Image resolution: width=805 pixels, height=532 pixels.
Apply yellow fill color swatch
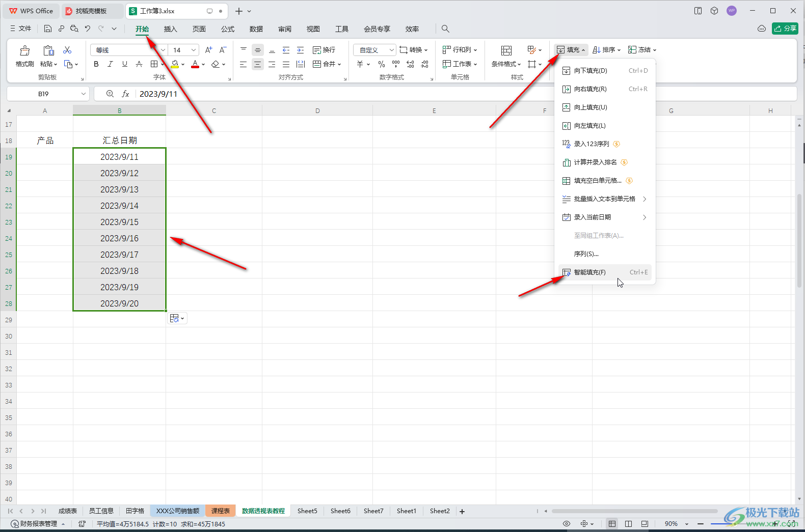click(175, 64)
